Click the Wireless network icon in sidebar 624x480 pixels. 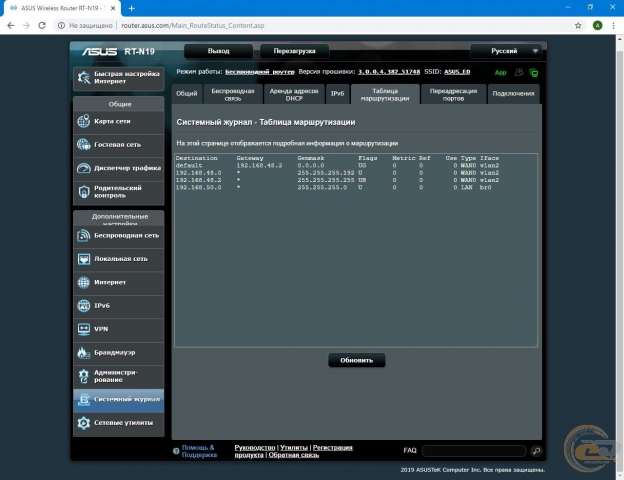(84, 235)
